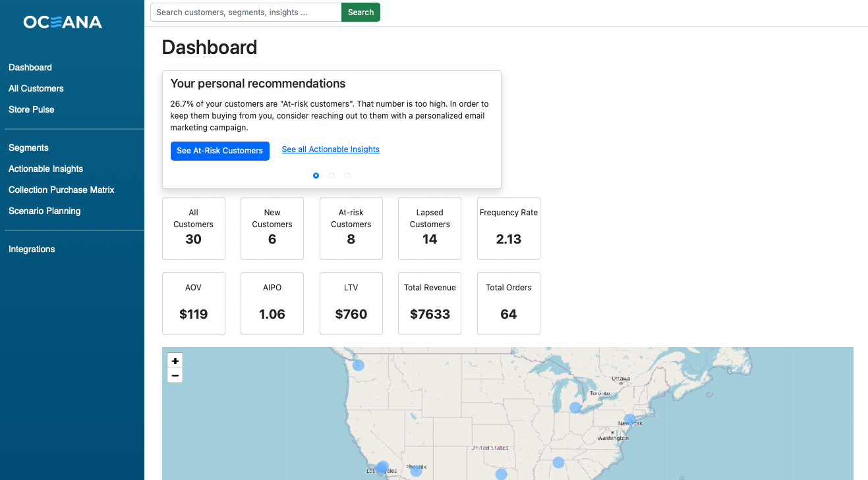
Task: Open the Integrations section
Action: pyautogui.click(x=32, y=249)
